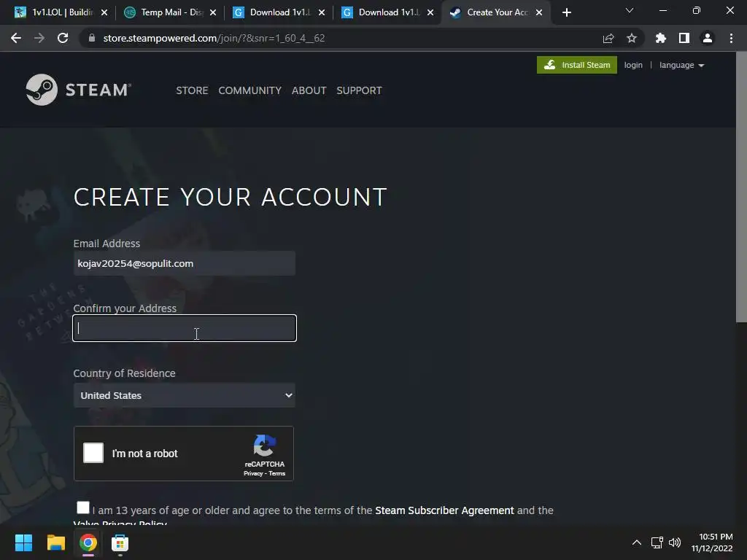Click the Confirm your Address field
Screen dimensions: 747x560
185,328
